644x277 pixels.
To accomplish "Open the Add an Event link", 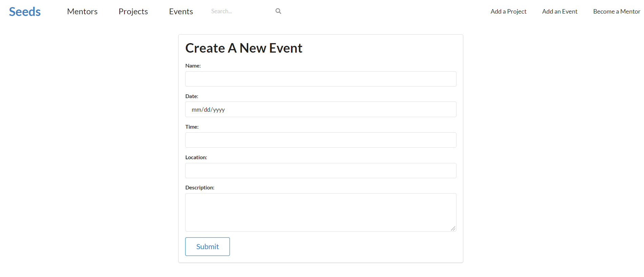I will point(560,12).
